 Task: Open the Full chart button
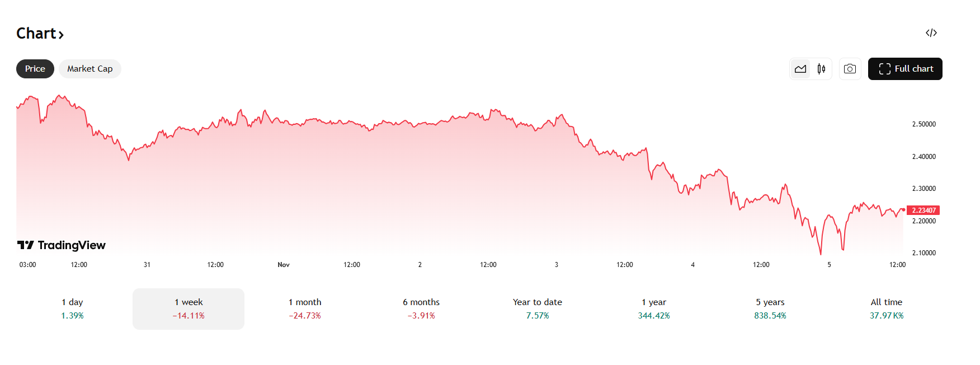tap(905, 68)
